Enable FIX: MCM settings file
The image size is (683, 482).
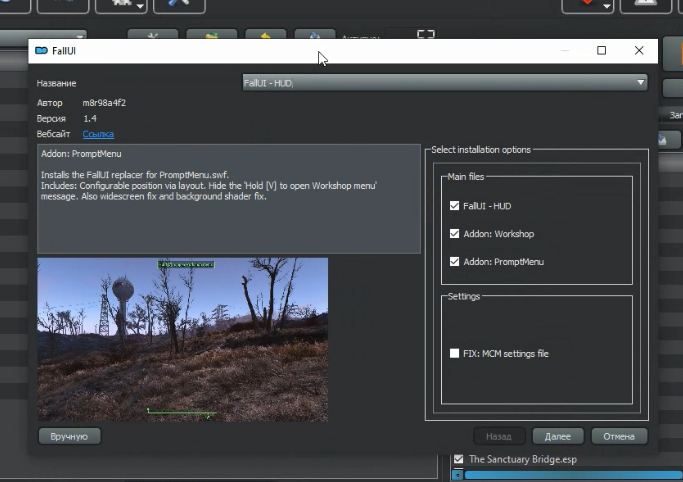click(x=454, y=353)
